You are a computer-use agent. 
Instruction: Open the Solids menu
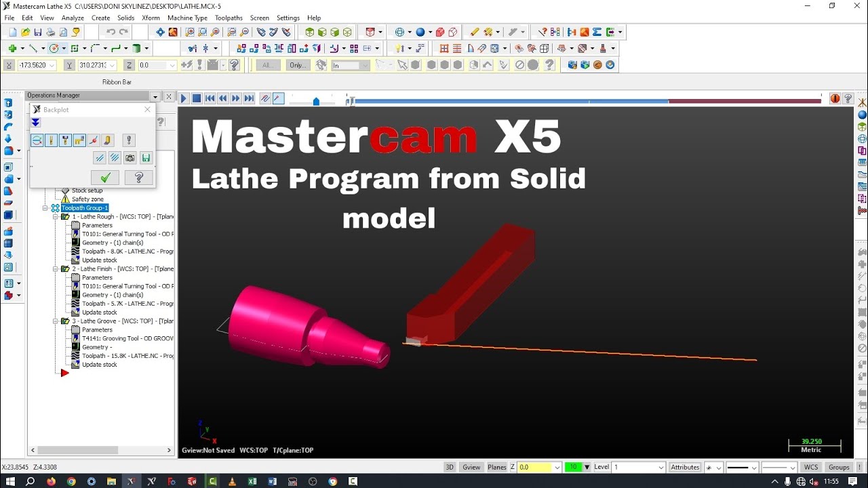pos(126,18)
